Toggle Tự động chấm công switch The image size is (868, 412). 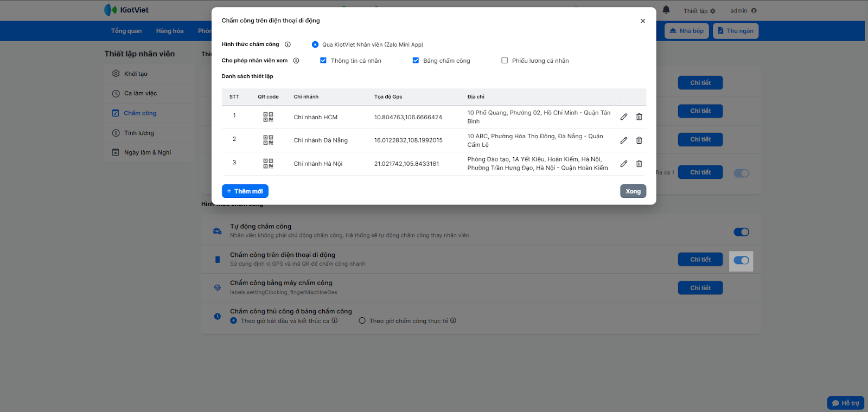pyautogui.click(x=741, y=232)
